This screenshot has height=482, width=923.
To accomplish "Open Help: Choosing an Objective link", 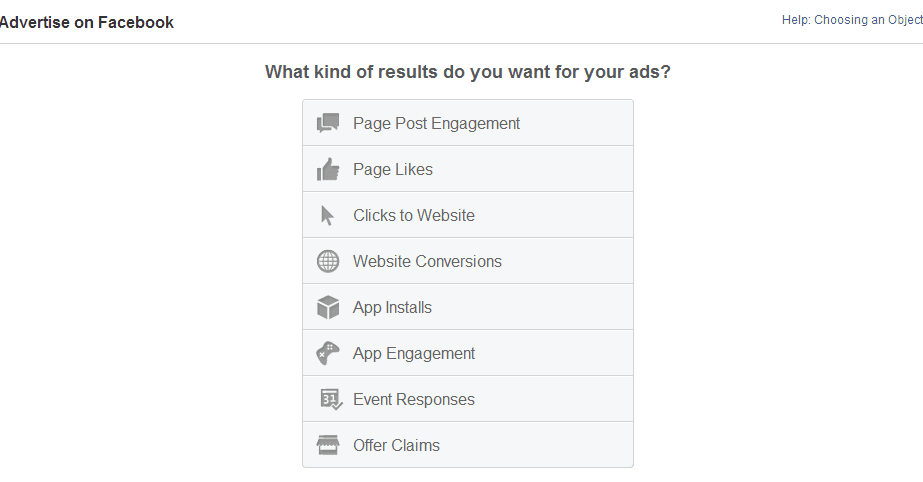I will pyautogui.click(x=852, y=20).
